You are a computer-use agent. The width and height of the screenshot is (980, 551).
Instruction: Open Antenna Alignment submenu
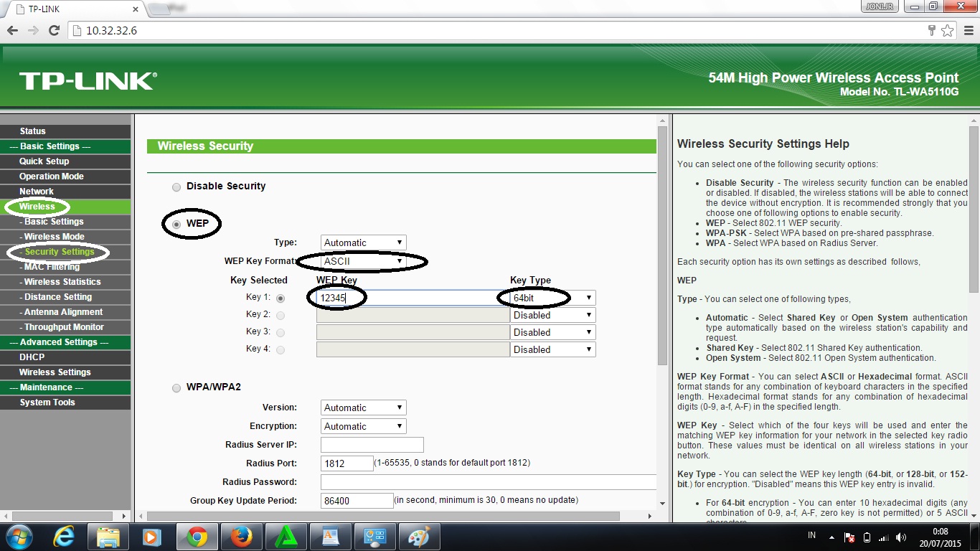pos(65,312)
